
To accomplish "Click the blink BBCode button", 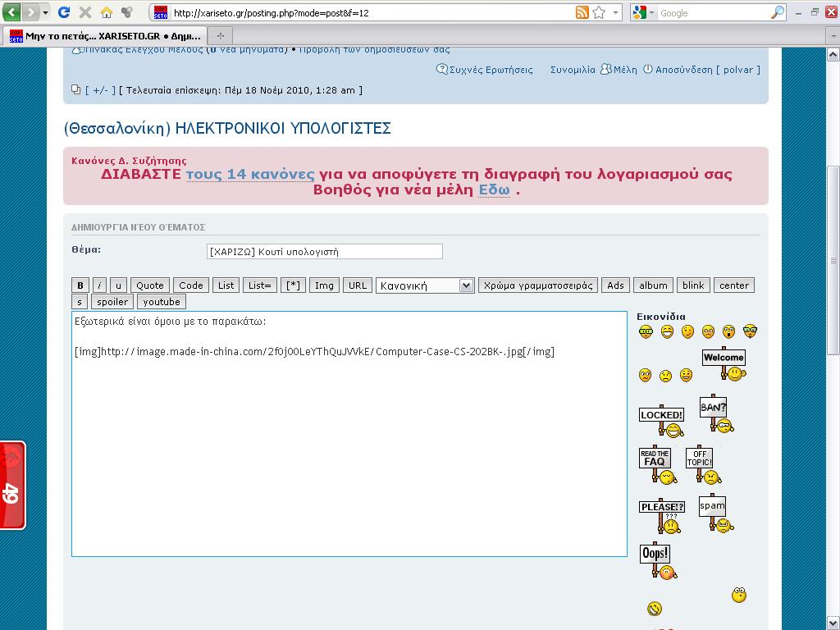I will [x=693, y=285].
